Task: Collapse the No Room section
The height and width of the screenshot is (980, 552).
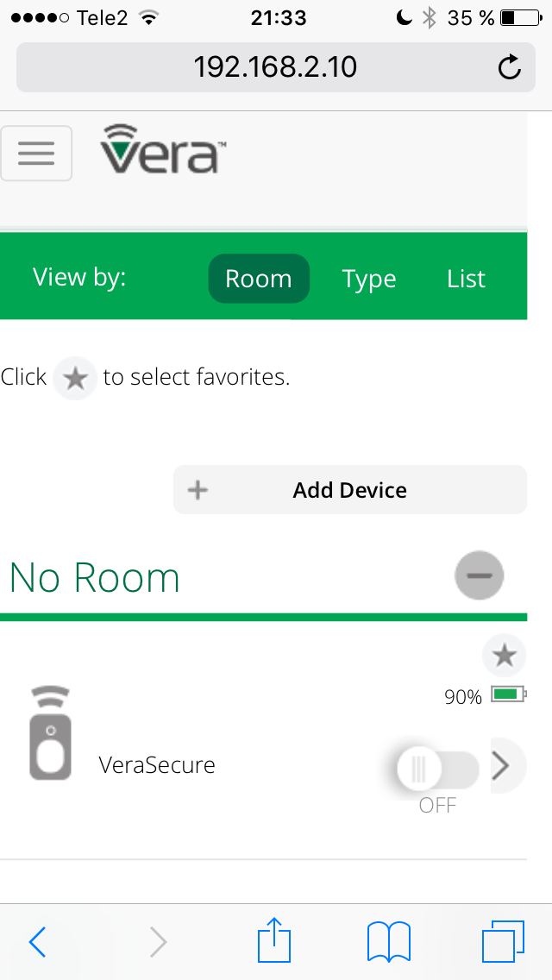Action: [479, 575]
